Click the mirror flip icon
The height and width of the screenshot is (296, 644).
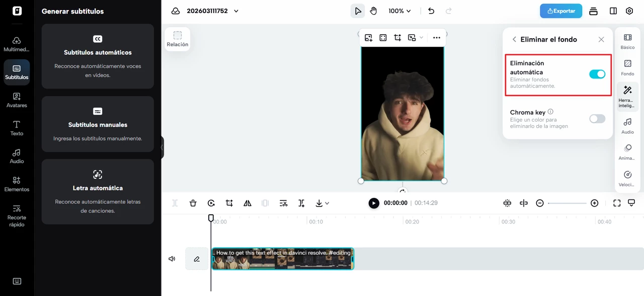click(248, 203)
